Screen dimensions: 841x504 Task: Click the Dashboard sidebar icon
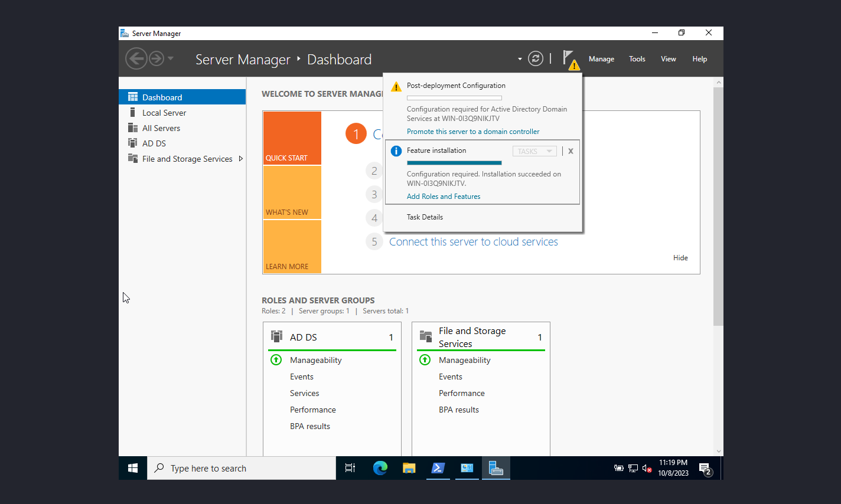133,97
